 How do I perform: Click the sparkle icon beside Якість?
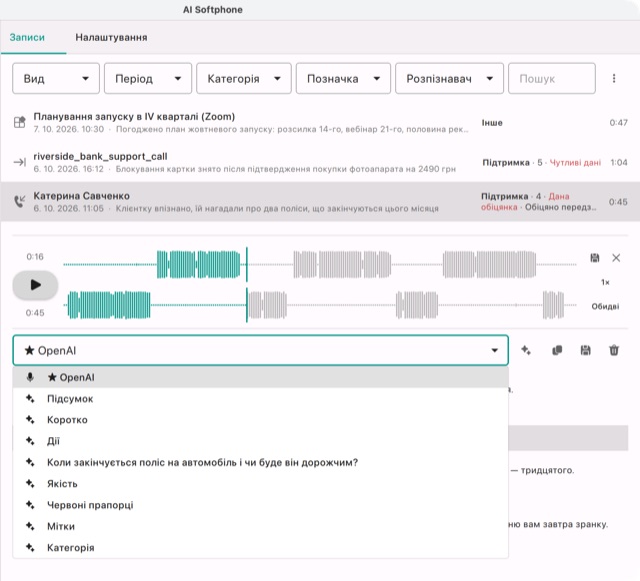click(30, 483)
